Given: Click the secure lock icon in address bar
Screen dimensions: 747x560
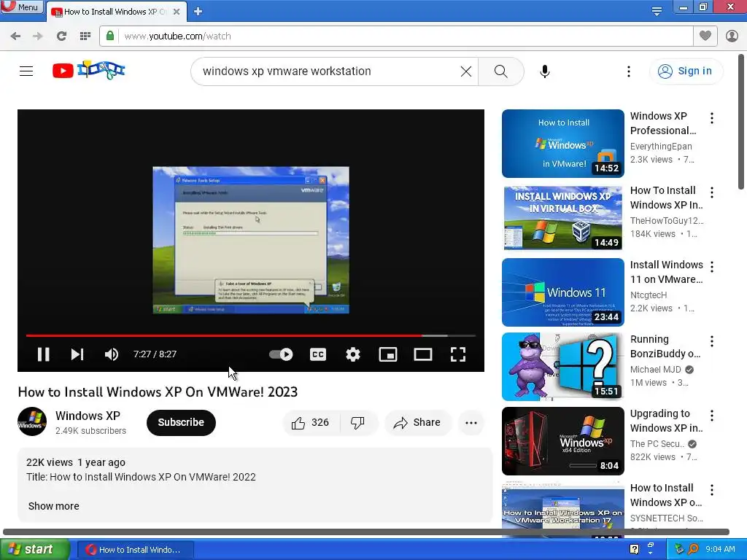Looking at the screenshot, I should (110, 36).
